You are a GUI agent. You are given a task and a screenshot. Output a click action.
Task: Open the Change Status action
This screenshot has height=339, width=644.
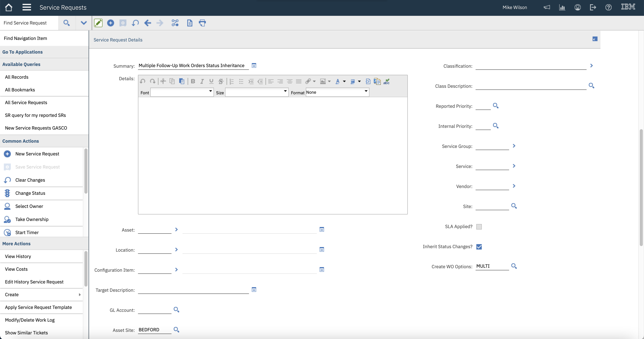[30, 193]
